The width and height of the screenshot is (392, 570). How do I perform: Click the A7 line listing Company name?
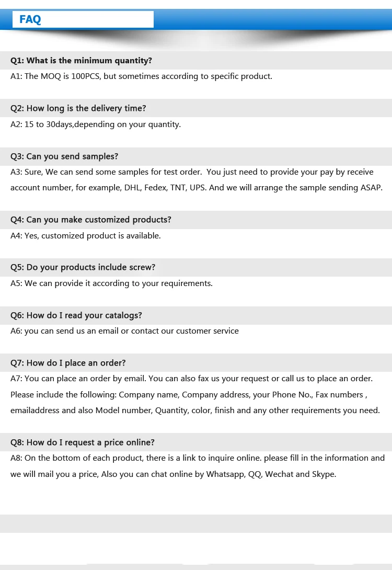click(x=189, y=395)
